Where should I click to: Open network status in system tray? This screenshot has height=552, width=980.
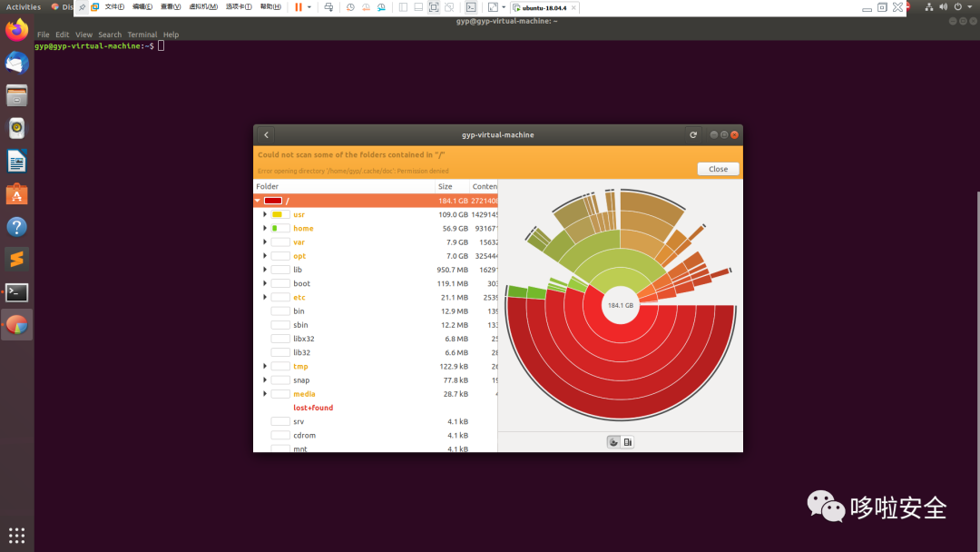pyautogui.click(x=929, y=7)
